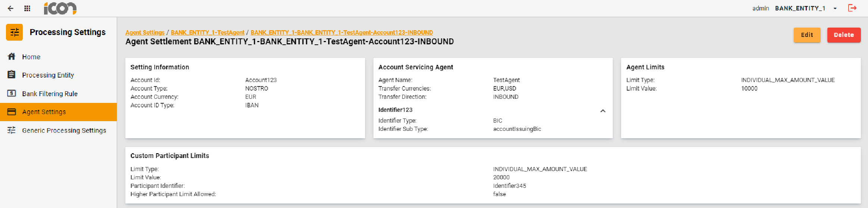Click the Identifier123 section header
Image resolution: width=868 pixels, height=208 pixels.
coord(395,110)
